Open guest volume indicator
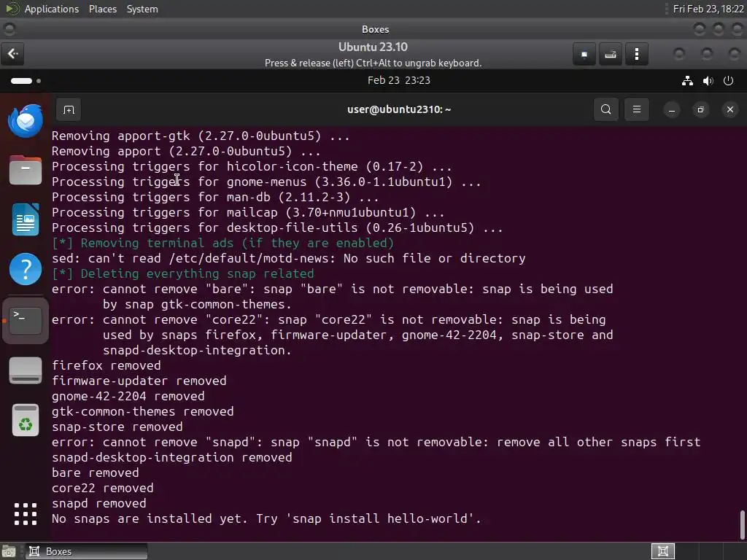This screenshot has width=747, height=560. [708, 81]
